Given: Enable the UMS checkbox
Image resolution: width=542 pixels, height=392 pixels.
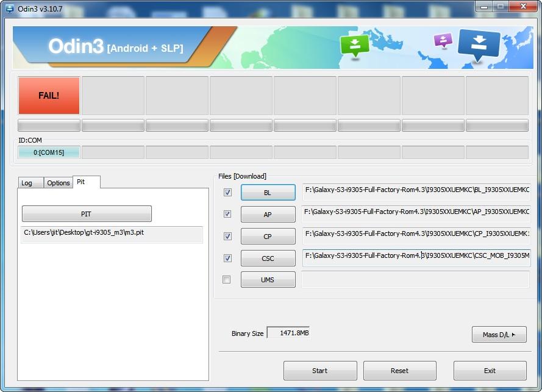Looking at the screenshot, I should point(226,279).
